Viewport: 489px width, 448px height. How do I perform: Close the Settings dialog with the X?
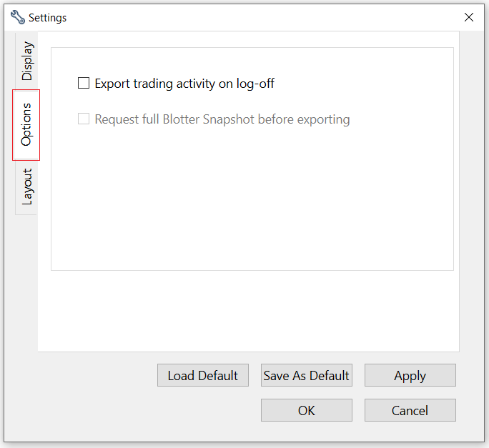coord(469,17)
